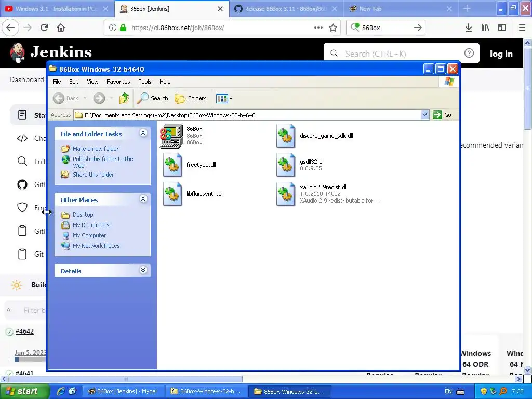The width and height of the screenshot is (532, 399).
Task: Select the libfluidsynth.dll file icon
Action: tap(172, 194)
